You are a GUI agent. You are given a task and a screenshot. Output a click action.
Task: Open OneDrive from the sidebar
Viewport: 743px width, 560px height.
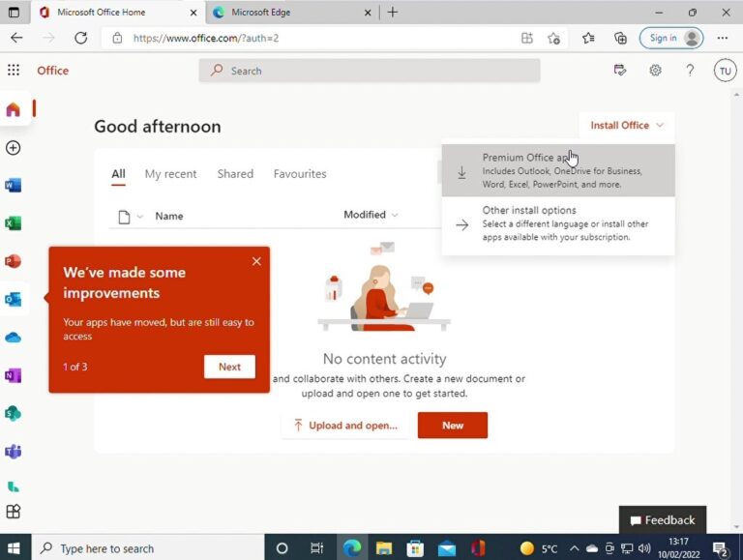pos(14,338)
